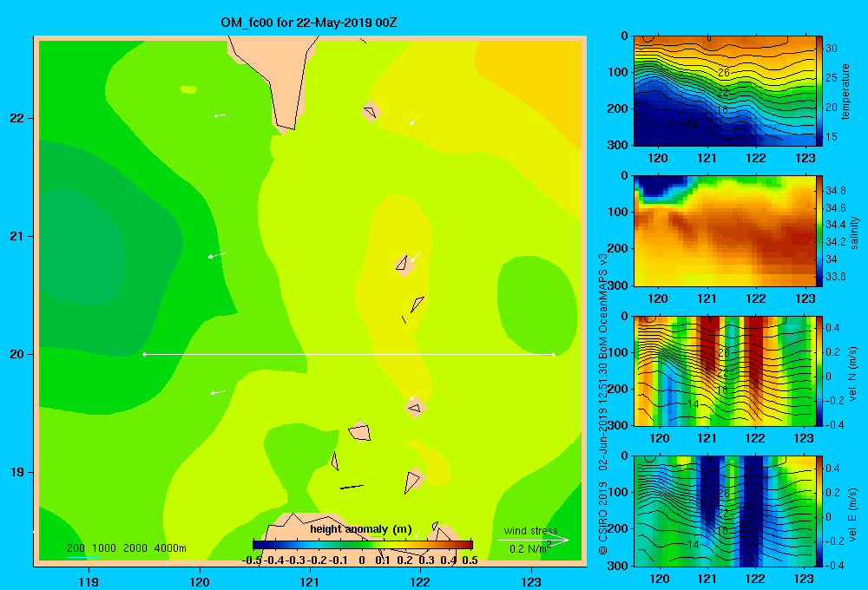
Task: Click the 'height anomaly (m)' label
Action: tap(361, 529)
